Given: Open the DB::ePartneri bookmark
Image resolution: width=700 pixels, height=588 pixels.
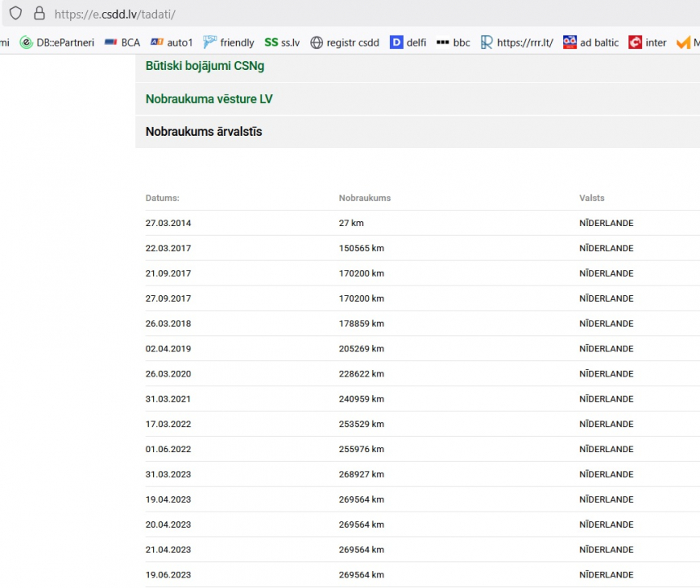Looking at the screenshot, I should (57, 42).
